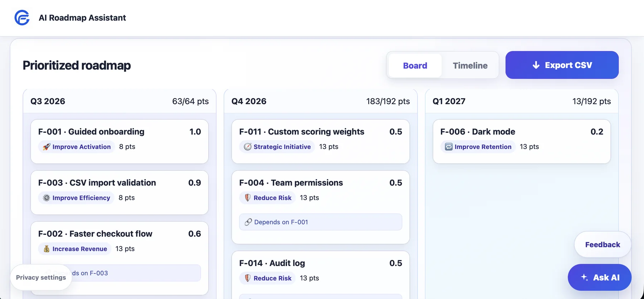Click the Depends on F-003 dependency text

[80, 273]
